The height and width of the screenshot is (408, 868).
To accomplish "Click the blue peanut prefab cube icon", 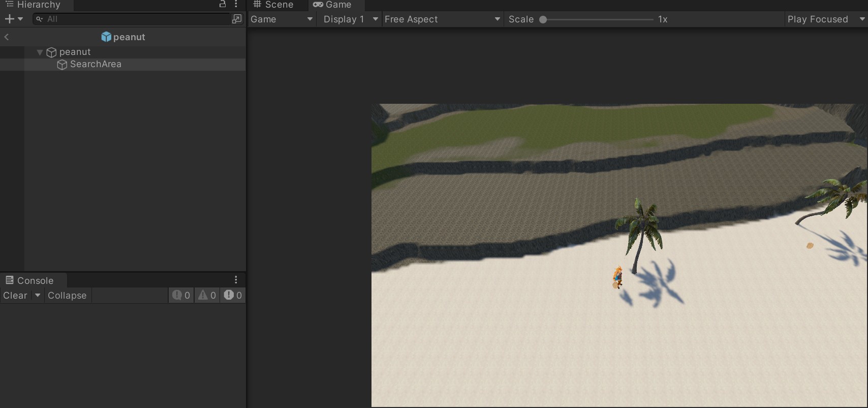I will tap(106, 37).
